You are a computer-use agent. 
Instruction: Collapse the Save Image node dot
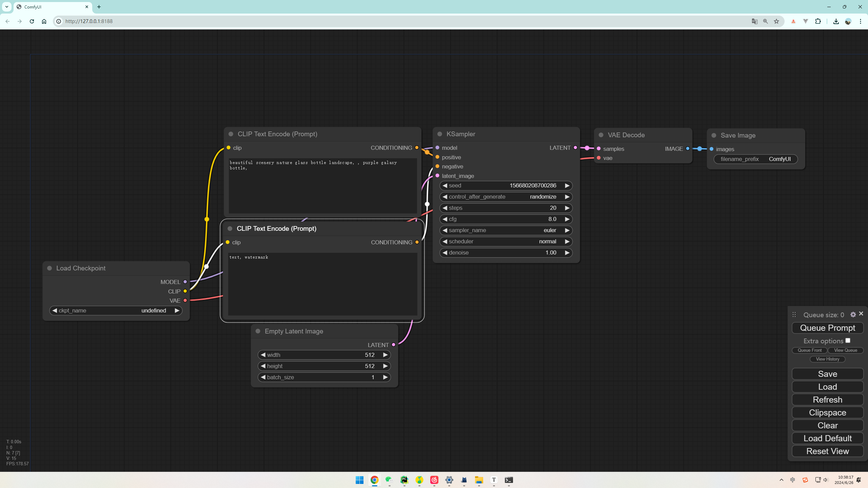pos(714,135)
